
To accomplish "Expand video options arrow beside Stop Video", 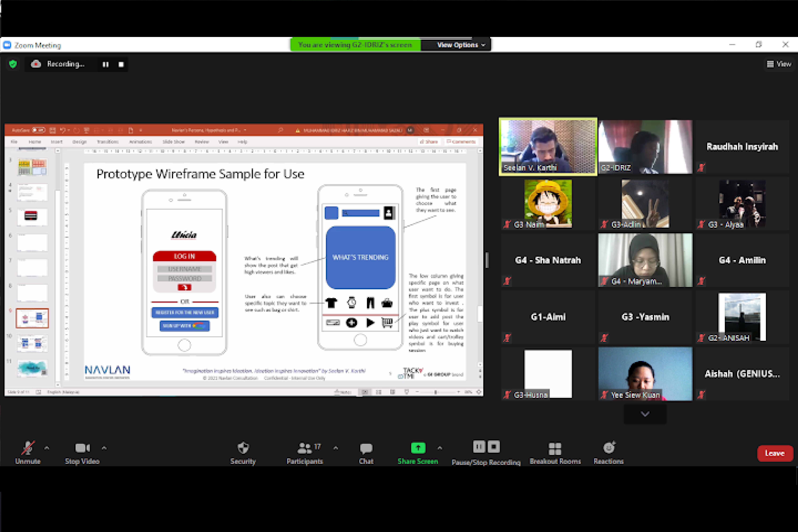I will [104, 448].
